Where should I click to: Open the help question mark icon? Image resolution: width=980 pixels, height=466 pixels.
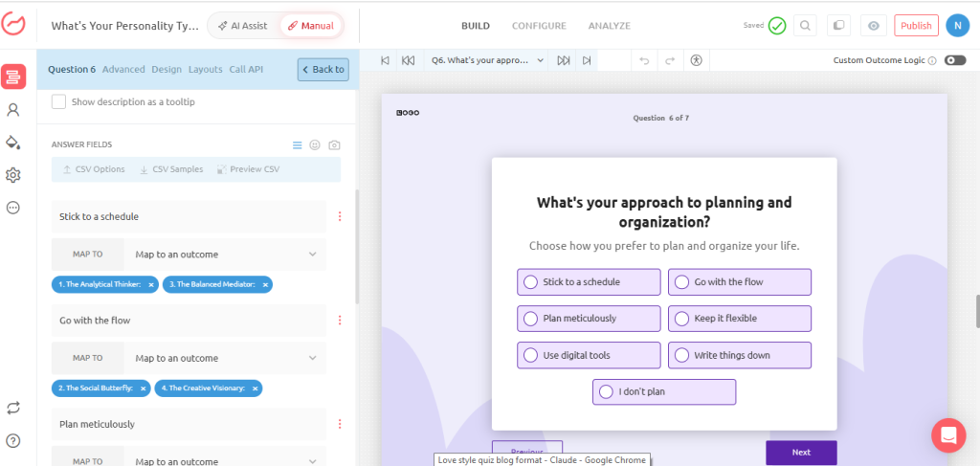tap(13, 440)
